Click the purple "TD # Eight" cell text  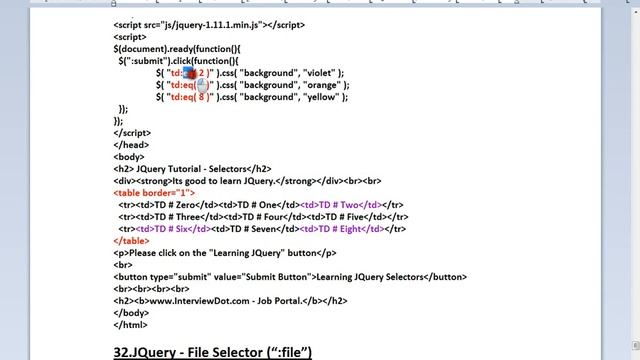tap(339, 229)
